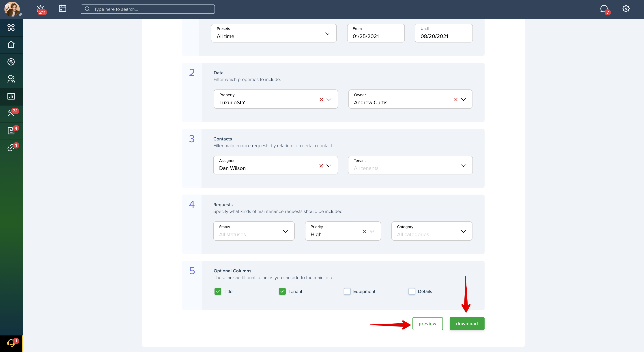The image size is (644, 352).
Task: Expand the Owner dropdown arrow
Action: click(x=464, y=100)
